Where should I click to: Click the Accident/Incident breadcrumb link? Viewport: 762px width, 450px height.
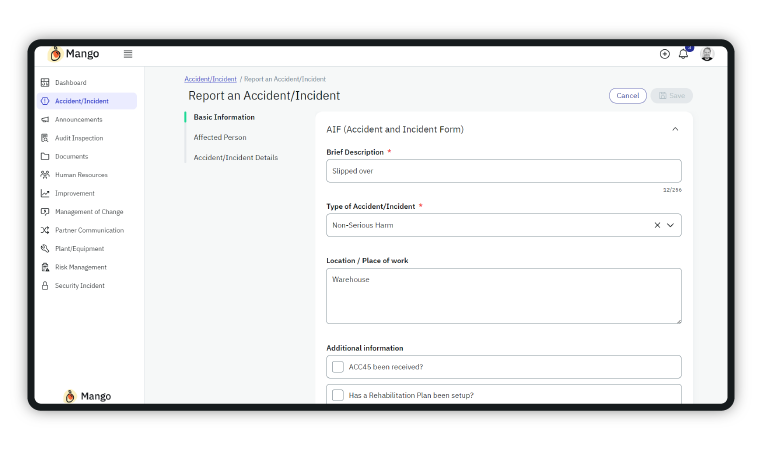(210, 79)
